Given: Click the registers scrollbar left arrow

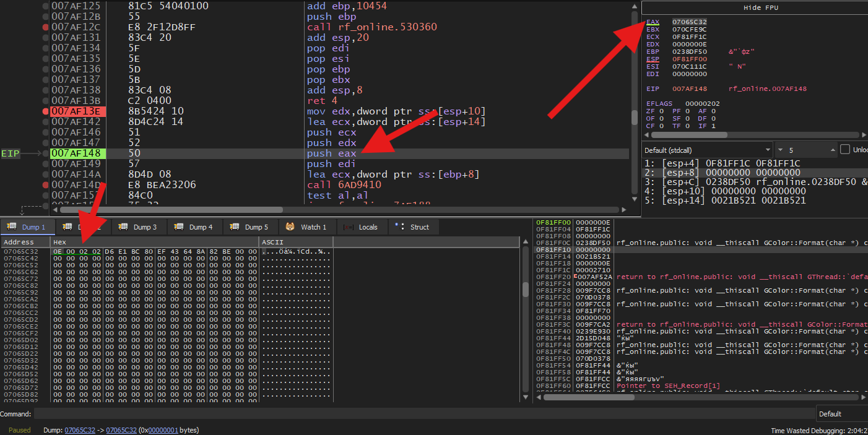Looking at the screenshot, I should point(646,134).
